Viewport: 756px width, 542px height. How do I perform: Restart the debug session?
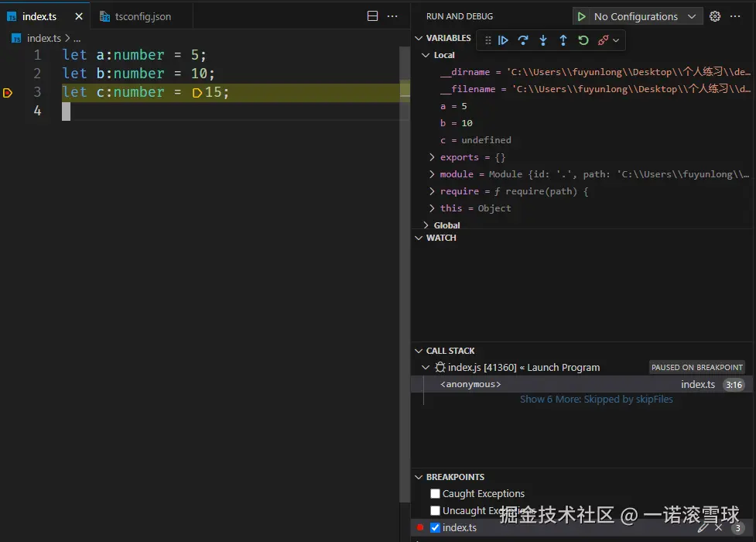[583, 40]
